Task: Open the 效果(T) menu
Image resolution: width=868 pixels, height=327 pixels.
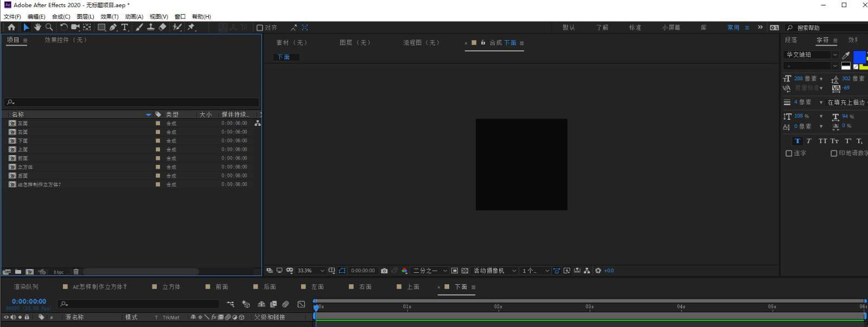Action: 109,17
